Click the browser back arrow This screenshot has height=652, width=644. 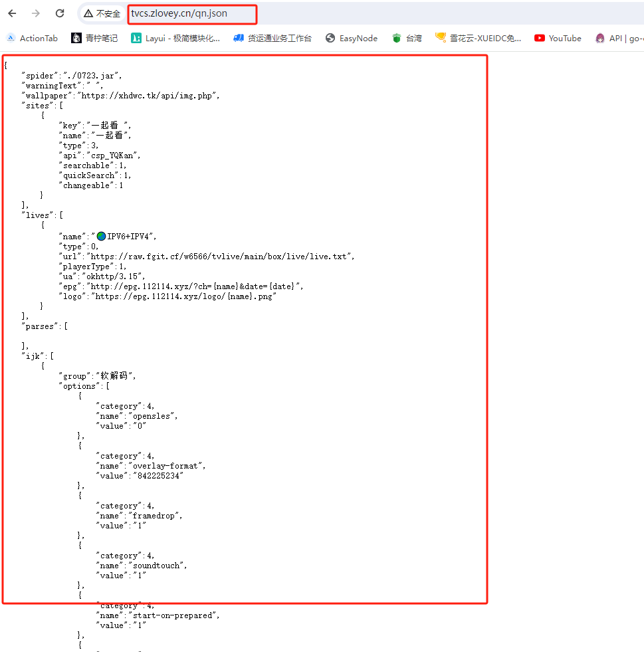pos(12,13)
